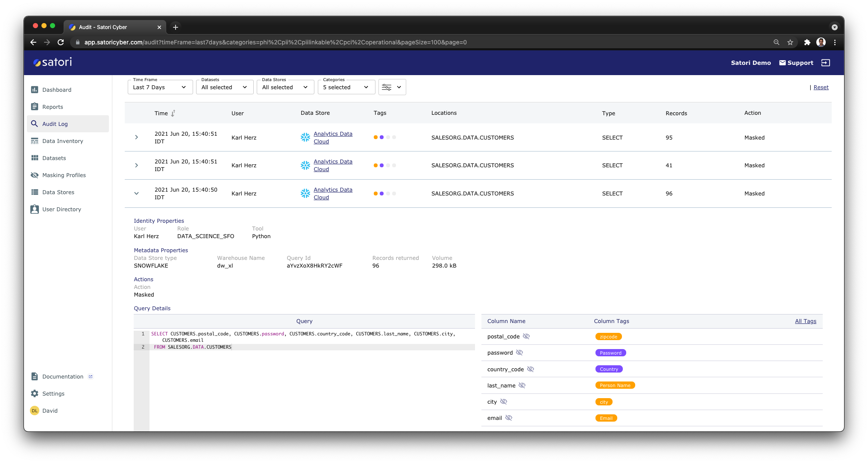Open the browser extensions puzzle icon
This screenshot has height=463, width=868.
pyautogui.click(x=807, y=42)
